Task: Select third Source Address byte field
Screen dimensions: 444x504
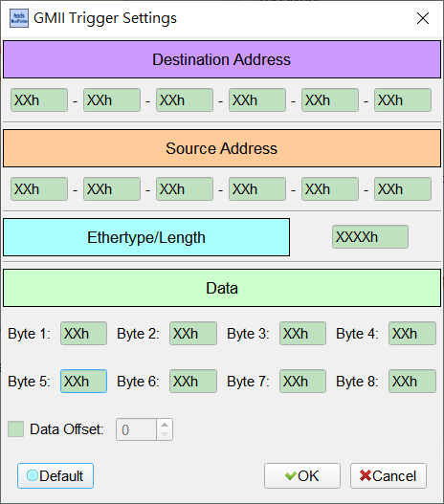Action: [185, 189]
